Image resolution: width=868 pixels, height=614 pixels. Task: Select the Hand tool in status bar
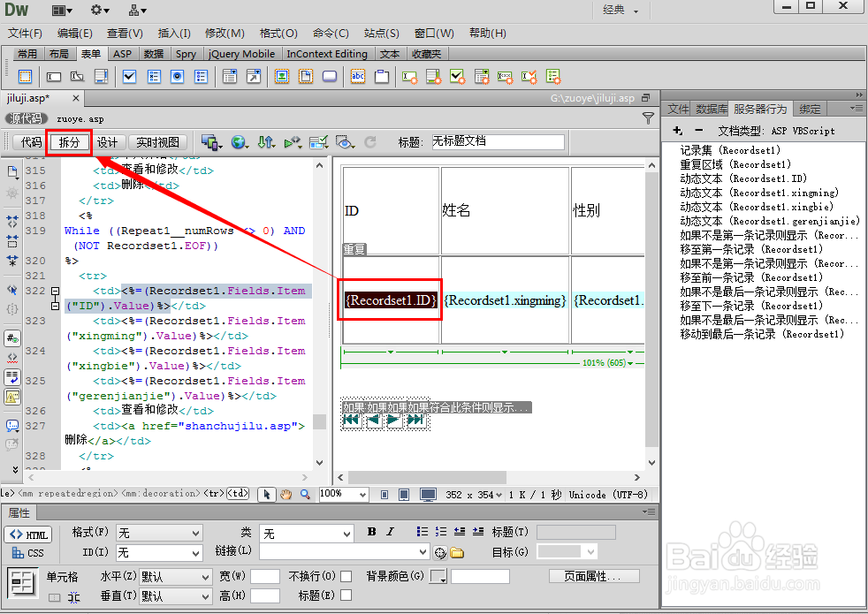coord(286,495)
